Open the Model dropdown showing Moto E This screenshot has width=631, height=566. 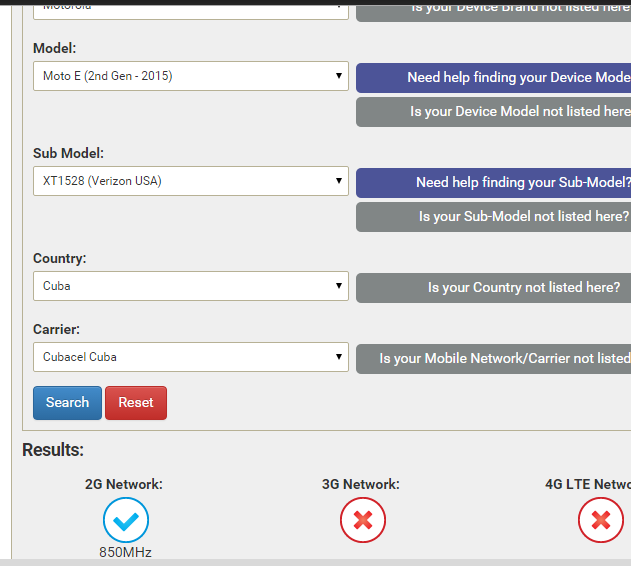pyautogui.click(x=190, y=76)
